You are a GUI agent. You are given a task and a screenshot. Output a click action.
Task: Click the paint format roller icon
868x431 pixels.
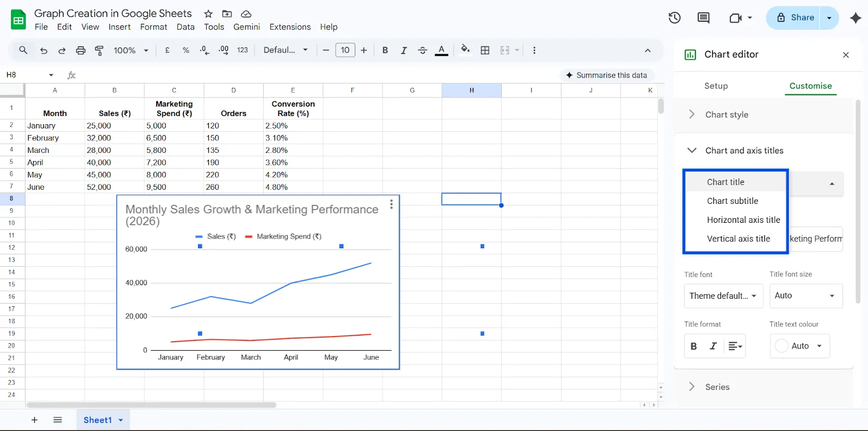(x=99, y=50)
